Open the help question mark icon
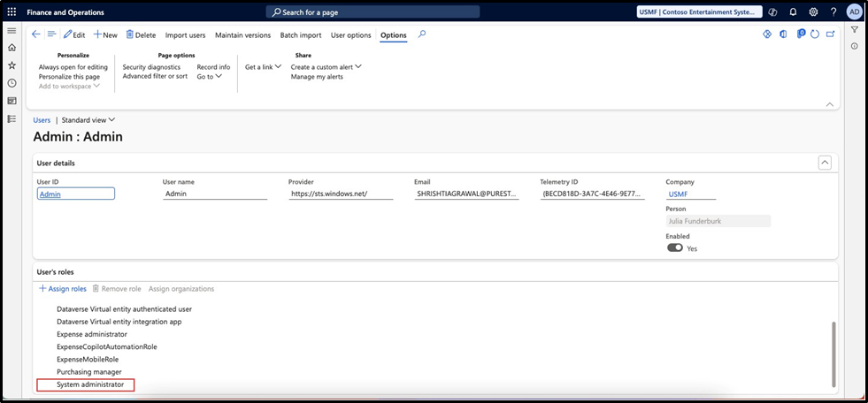Screen dimensions: 868x403 833,12
